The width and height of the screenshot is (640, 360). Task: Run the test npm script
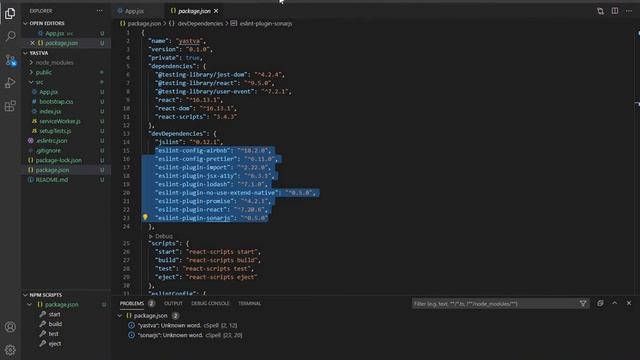point(53,334)
